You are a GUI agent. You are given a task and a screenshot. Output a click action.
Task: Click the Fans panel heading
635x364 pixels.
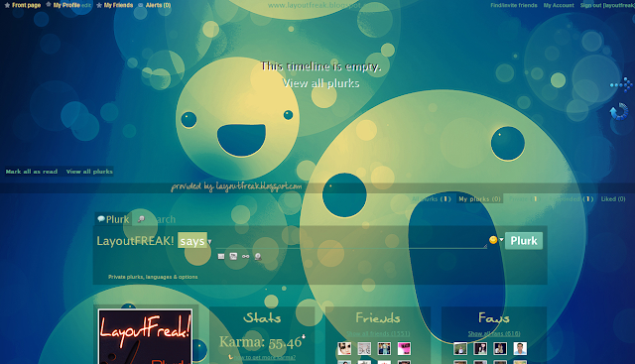pos(494,317)
